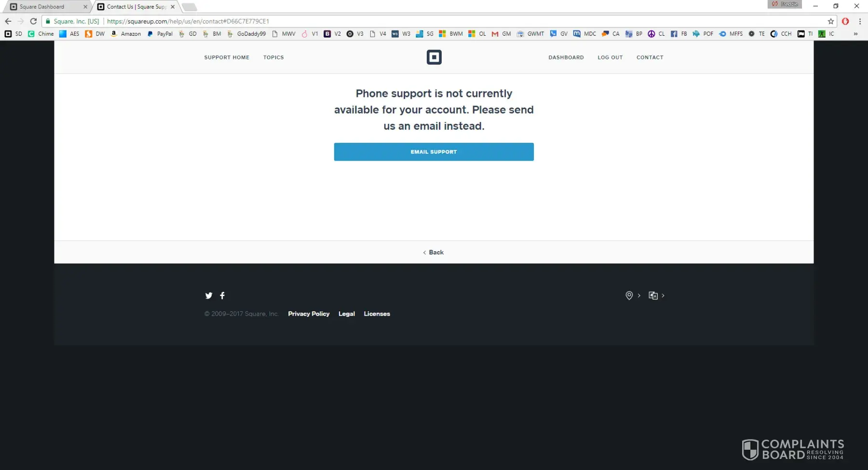
Task: Open the GWMT bookmark
Action: pos(530,34)
